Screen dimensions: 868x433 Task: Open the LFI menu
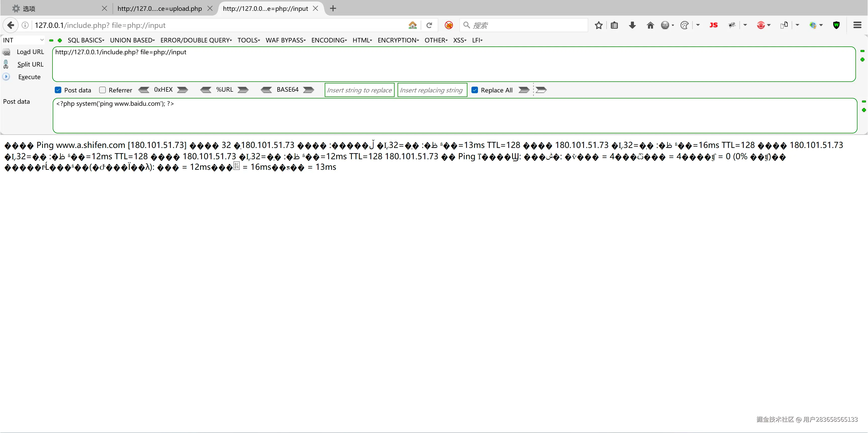point(477,40)
